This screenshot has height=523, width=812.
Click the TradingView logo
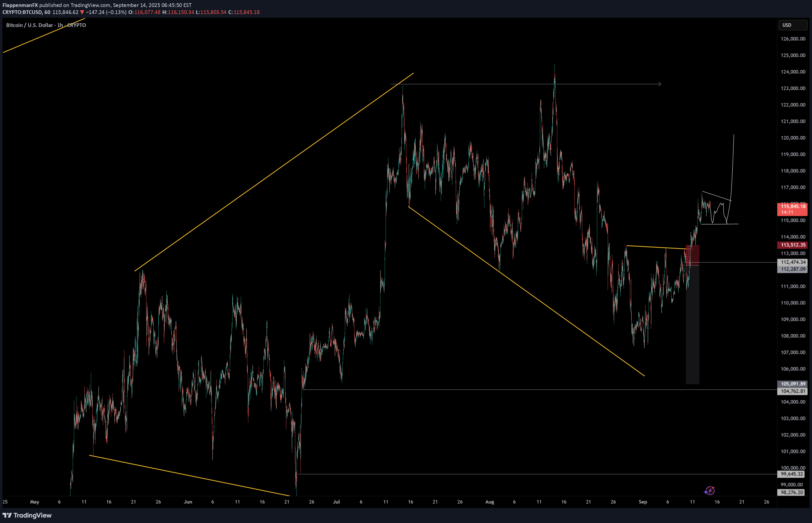point(27,515)
